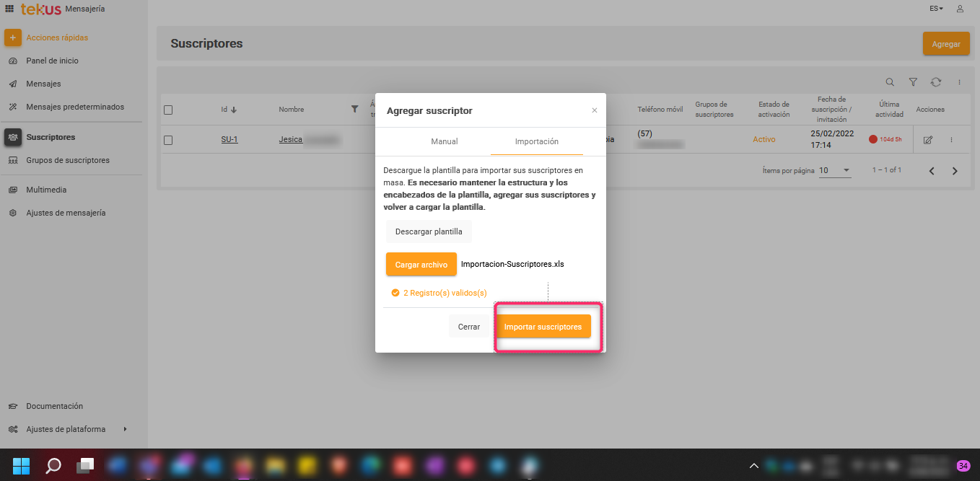Check the checkbox for row SU-1
980x481 pixels.
[168, 141]
